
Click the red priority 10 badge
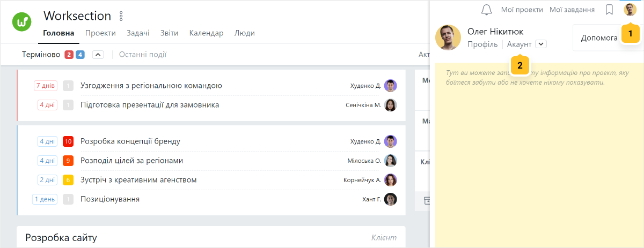point(68,141)
